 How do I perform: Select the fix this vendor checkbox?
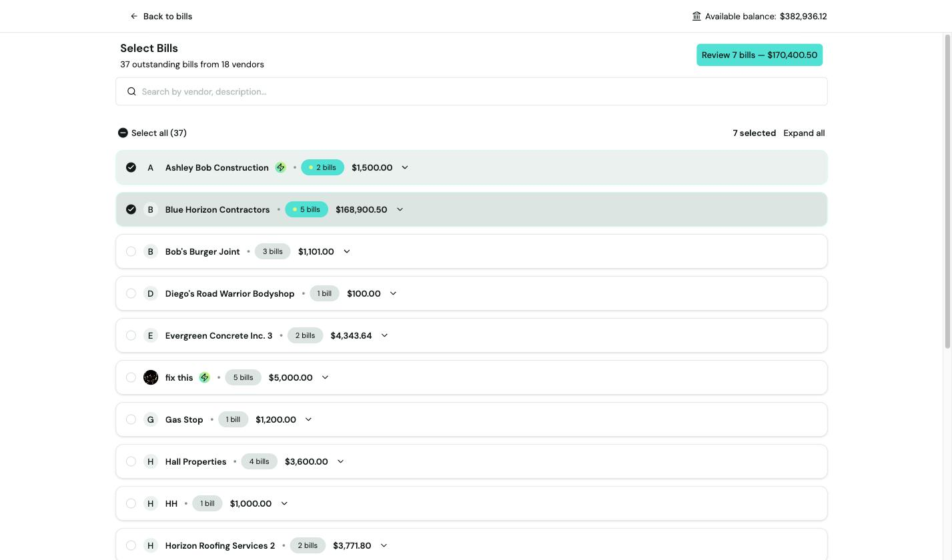point(131,377)
